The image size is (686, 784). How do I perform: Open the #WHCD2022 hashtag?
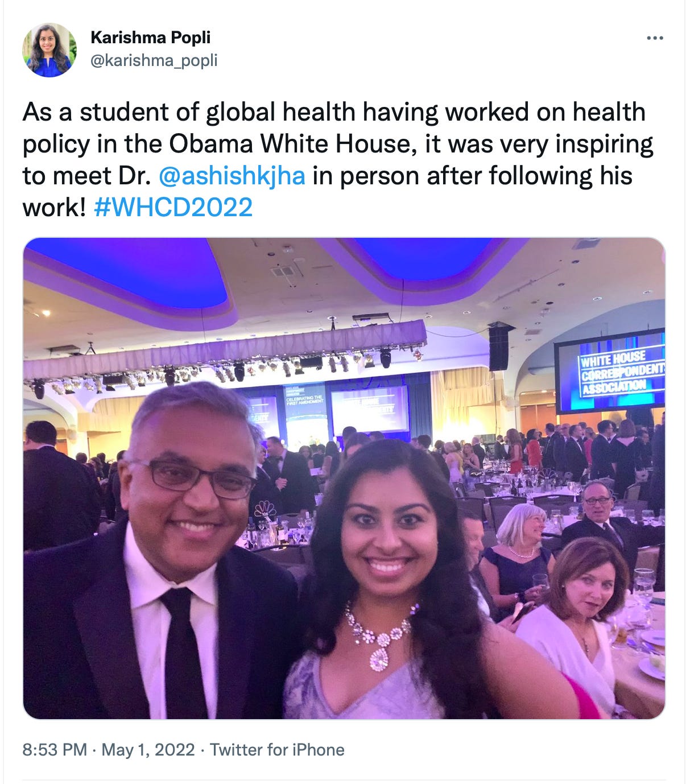point(173,207)
